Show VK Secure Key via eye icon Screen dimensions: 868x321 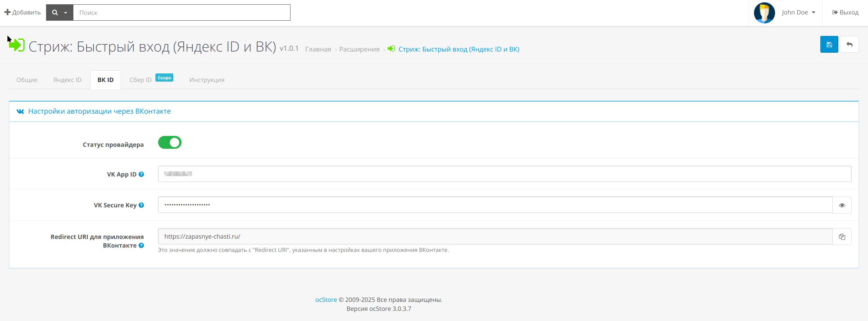click(x=842, y=205)
